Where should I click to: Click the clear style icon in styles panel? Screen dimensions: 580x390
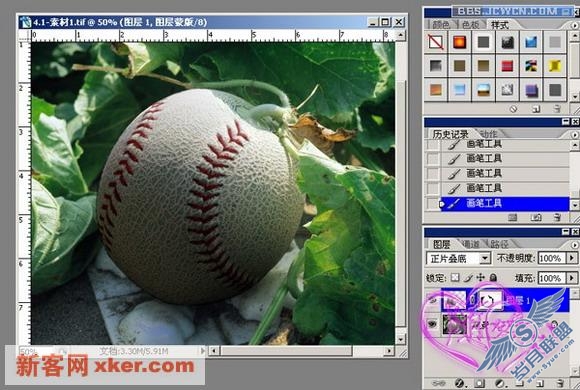pos(513,109)
